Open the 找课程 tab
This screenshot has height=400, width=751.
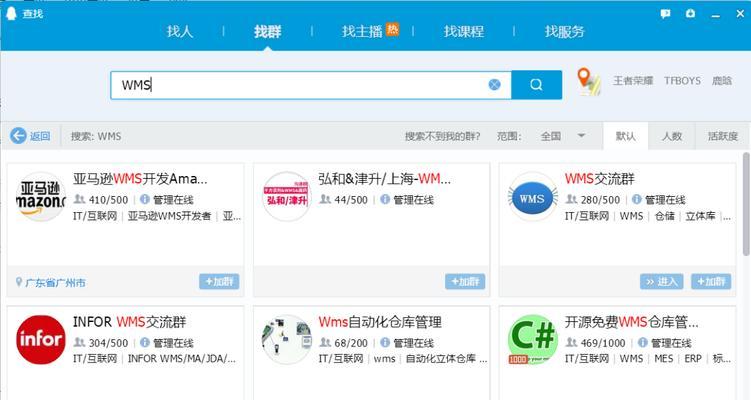pos(464,32)
